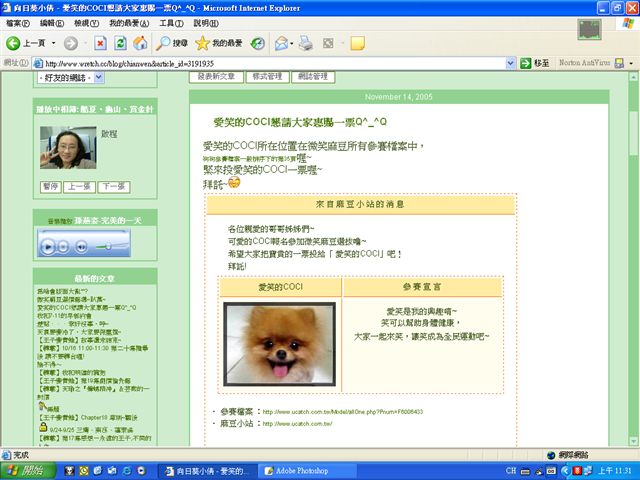The height and width of the screenshot is (480, 640).
Task: Open the 麻豆小站 ucatch.com.tw link
Action: click(x=298, y=424)
